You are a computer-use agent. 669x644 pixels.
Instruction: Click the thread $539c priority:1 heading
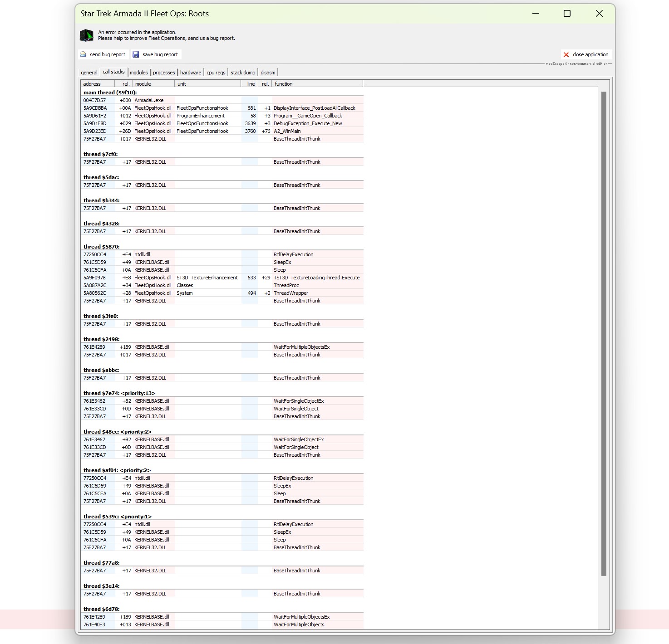tap(117, 517)
